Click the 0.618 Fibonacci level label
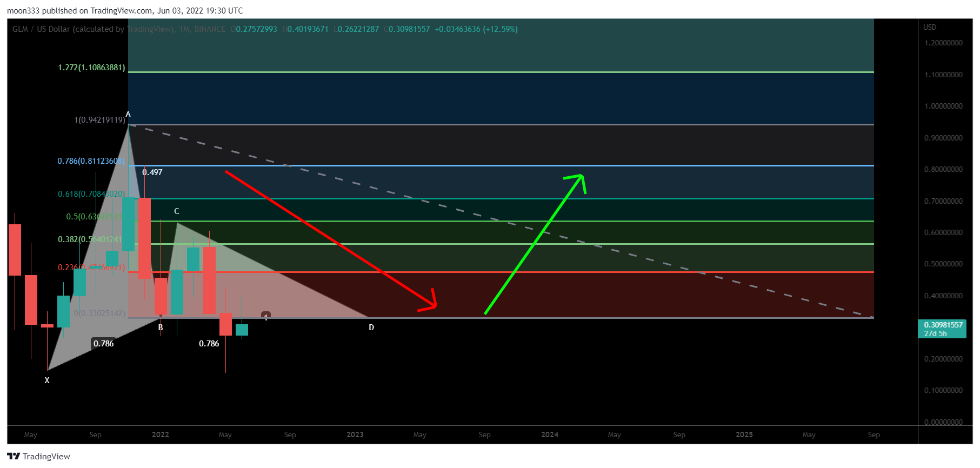 pyautogui.click(x=91, y=194)
